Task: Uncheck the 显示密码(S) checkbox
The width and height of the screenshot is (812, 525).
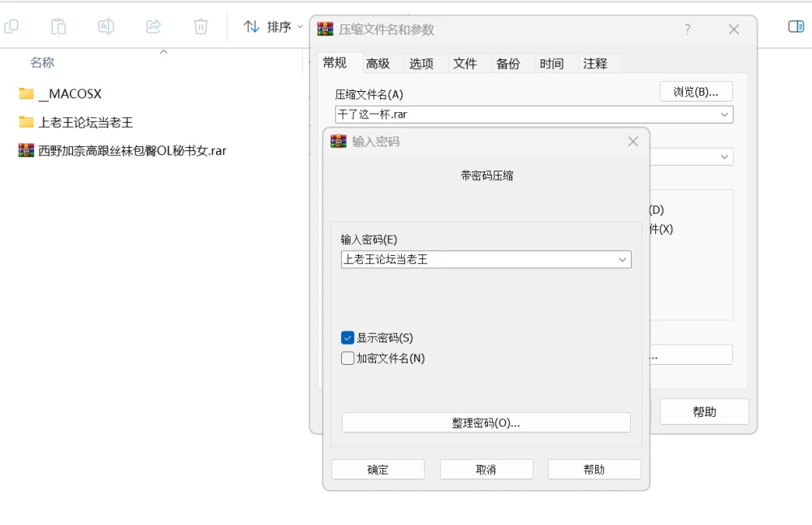Action: click(x=348, y=338)
